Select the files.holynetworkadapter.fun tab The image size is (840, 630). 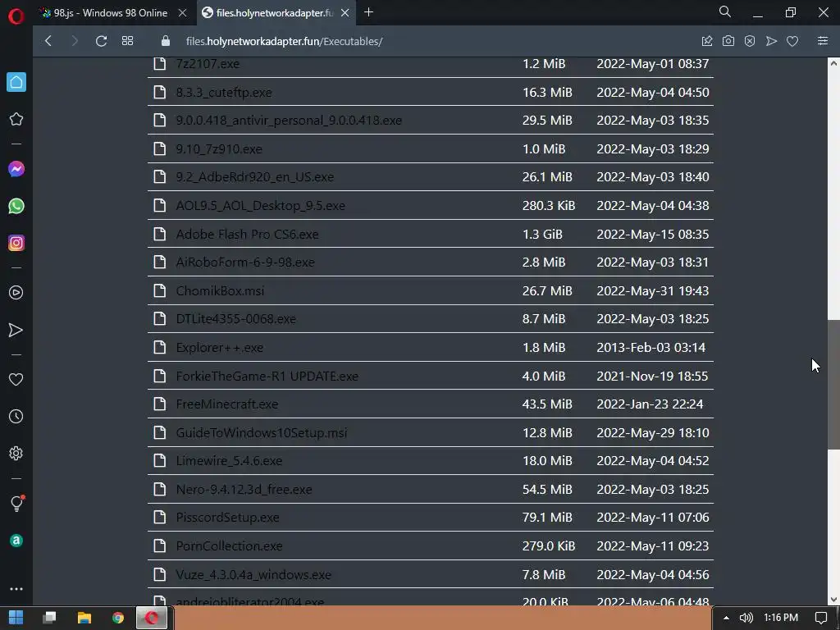click(x=274, y=13)
